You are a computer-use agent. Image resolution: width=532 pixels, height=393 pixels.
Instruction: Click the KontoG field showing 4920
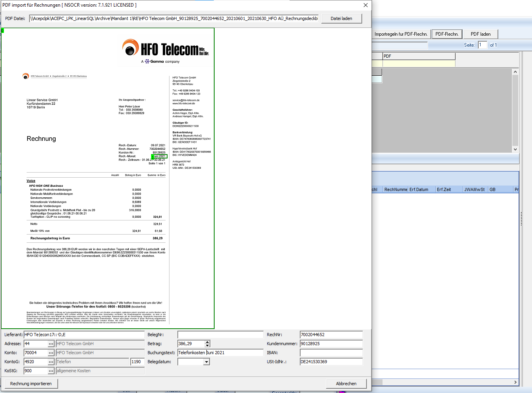[36, 362]
